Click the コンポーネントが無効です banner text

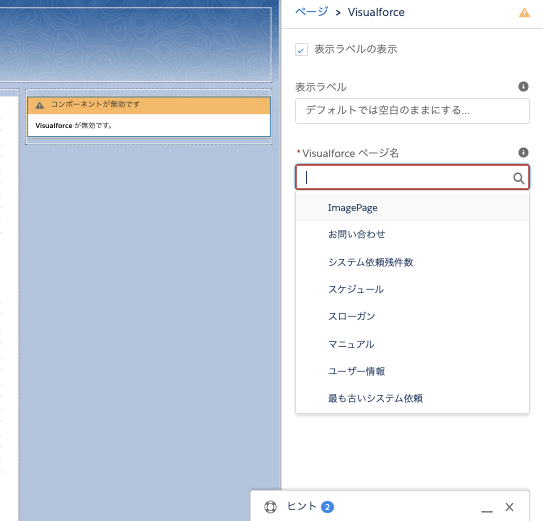[95, 104]
